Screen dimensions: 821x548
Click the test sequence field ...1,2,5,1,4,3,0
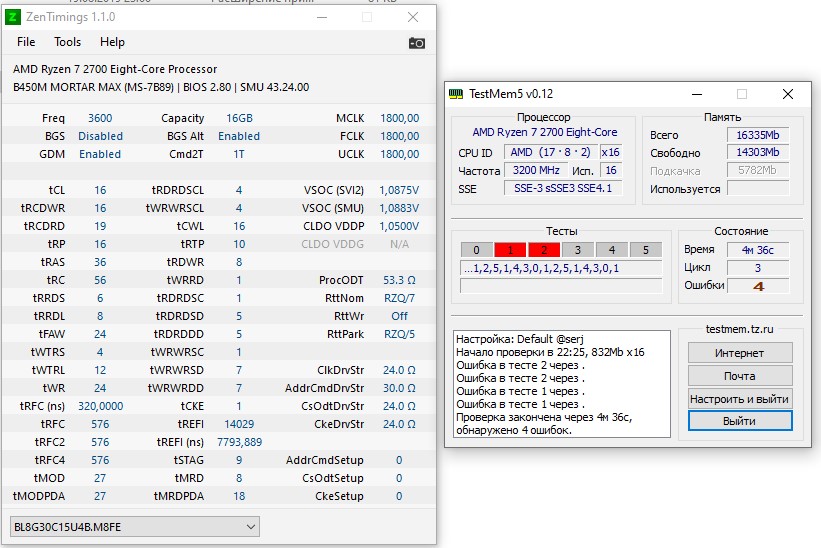tap(561, 269)
